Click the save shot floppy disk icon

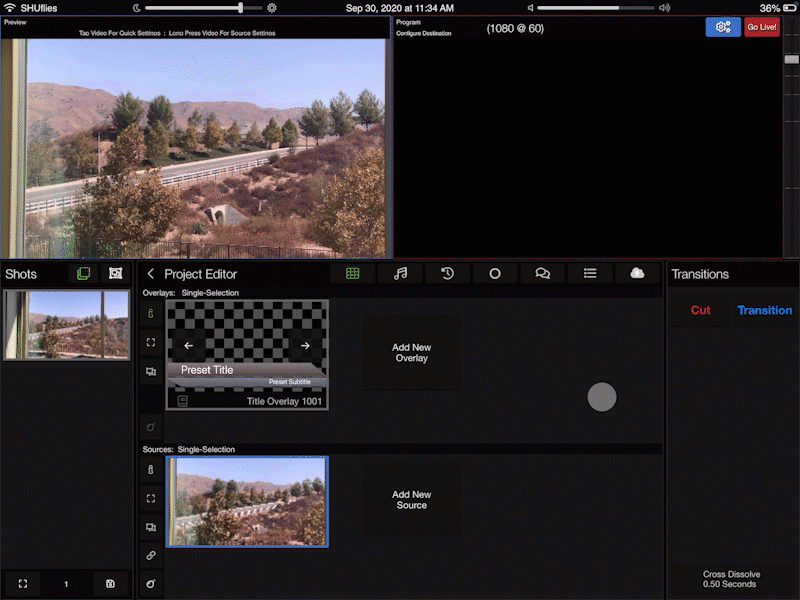click(110, 584)
